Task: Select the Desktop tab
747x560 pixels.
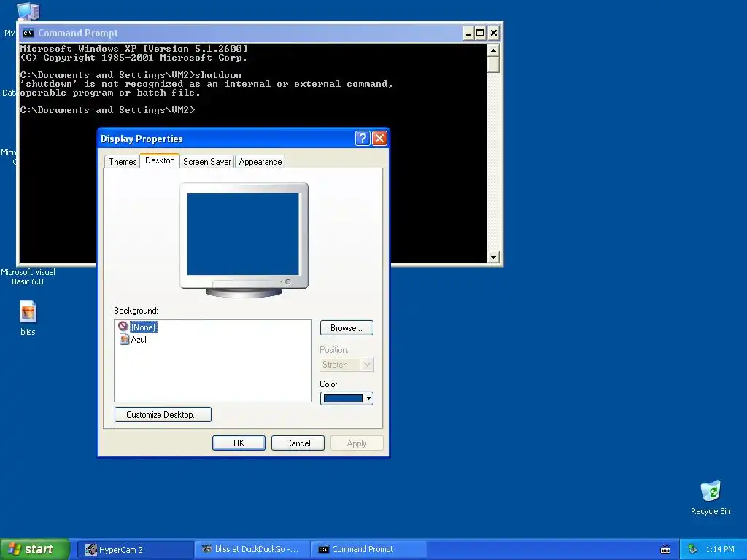Action: click(x=160, y=160)
